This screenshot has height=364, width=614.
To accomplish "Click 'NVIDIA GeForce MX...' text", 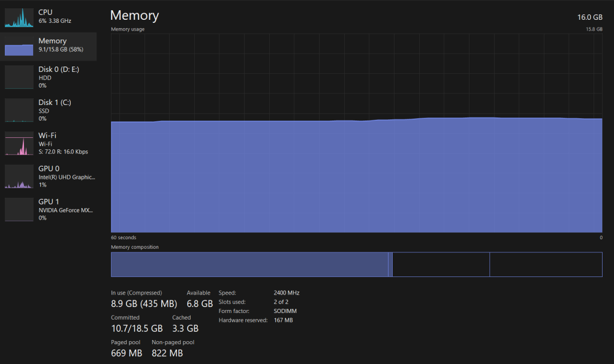I will (x=66, y=210).
